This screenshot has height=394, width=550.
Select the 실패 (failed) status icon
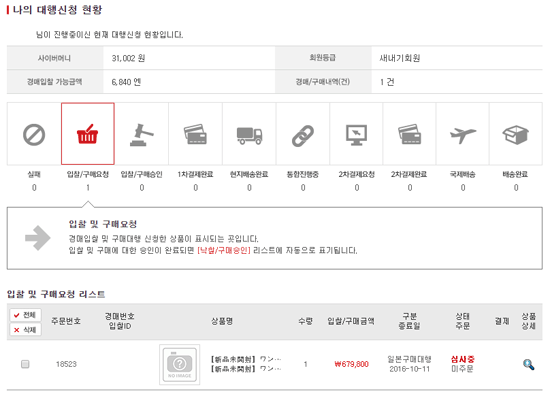tap(34, 134)
